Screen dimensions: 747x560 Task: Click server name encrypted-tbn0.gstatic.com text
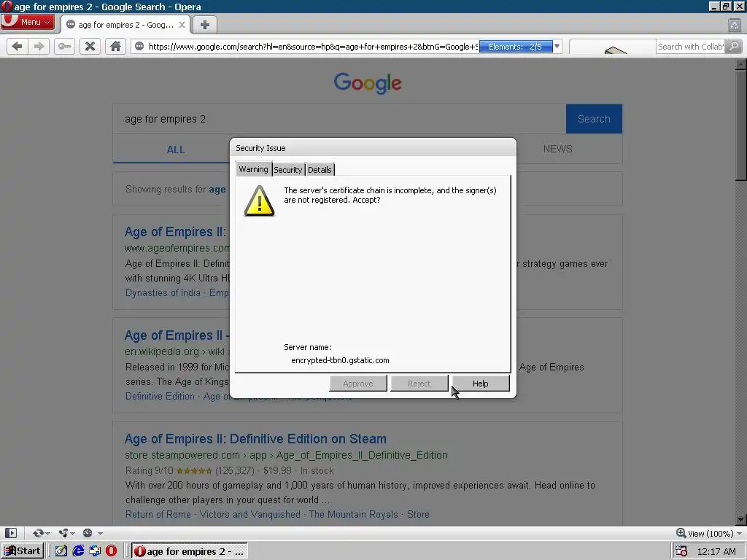[x=340, y=360]
